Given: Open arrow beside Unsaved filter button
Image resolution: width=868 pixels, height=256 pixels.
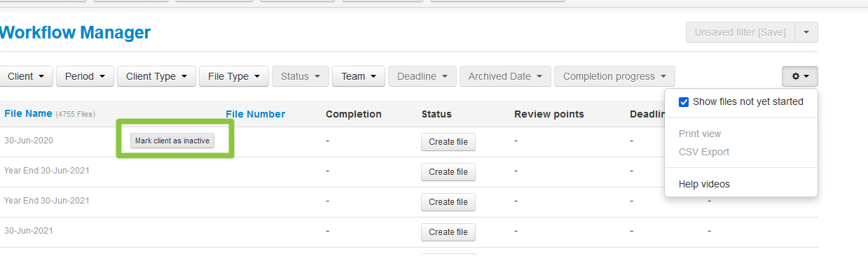Looking at the screenshot, I should point(806,32).
